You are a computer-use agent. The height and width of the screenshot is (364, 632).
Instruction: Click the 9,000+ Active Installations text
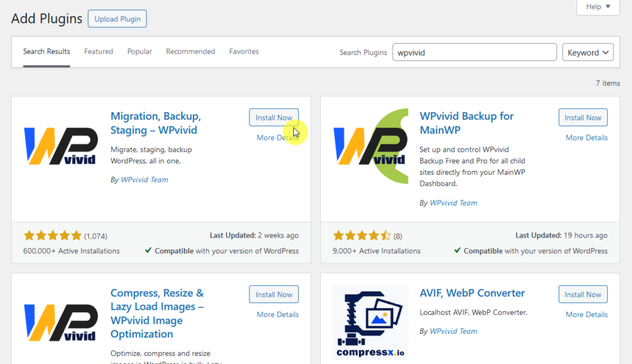pyautogui.click(x=376, y=250)
